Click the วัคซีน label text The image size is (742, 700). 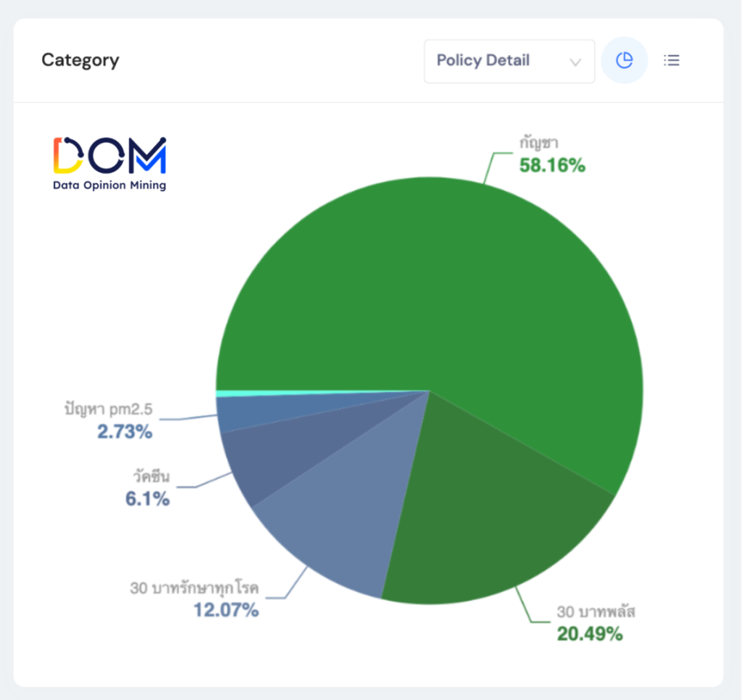pyautogui.click(x=151, y=478)
